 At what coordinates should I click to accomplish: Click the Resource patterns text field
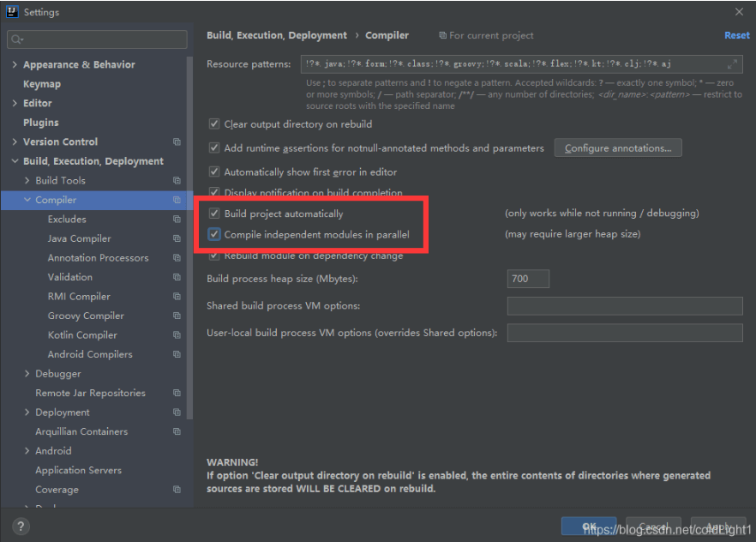[x=521, y=63]
